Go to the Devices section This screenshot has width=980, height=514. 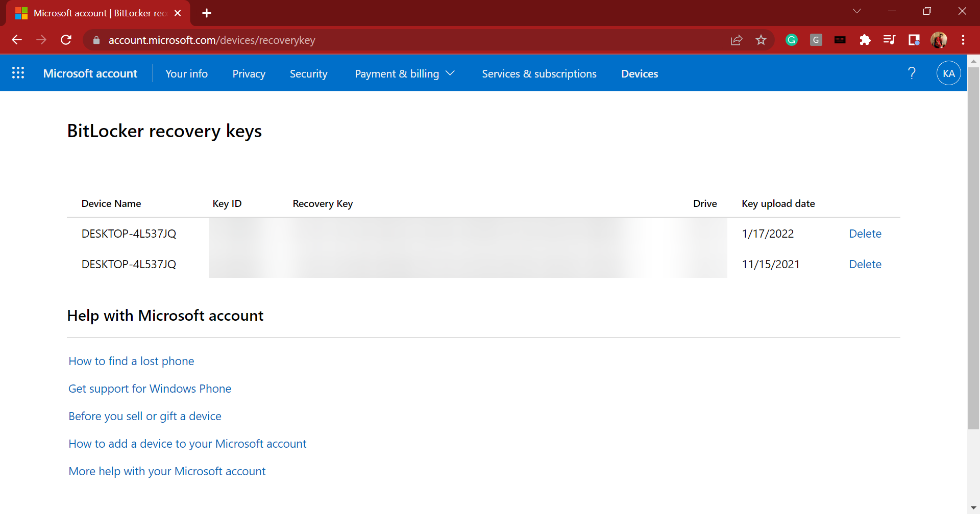pyautogui.click(x=639, y=73)
